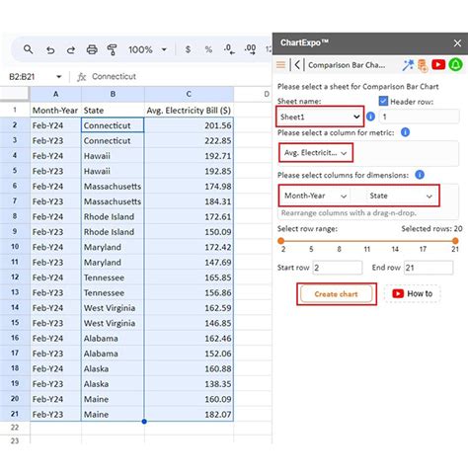The image size is (468, 476).
Task: Click the Month-Year header cell
Action: 55,111
